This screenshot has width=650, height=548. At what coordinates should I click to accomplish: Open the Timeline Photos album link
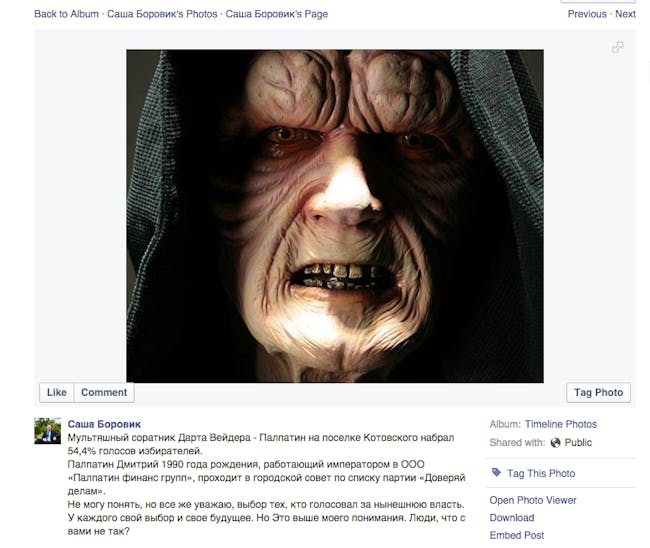[x=560, y=424]
